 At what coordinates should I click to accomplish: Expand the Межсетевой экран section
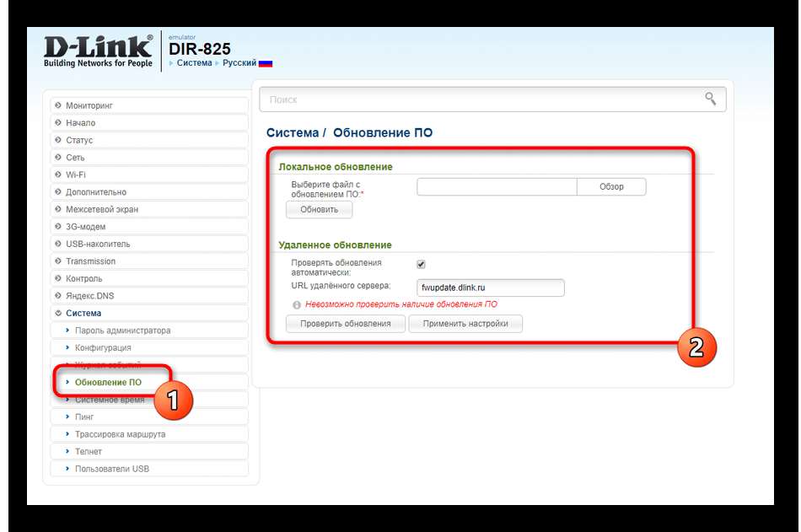(x=149, y=210)
